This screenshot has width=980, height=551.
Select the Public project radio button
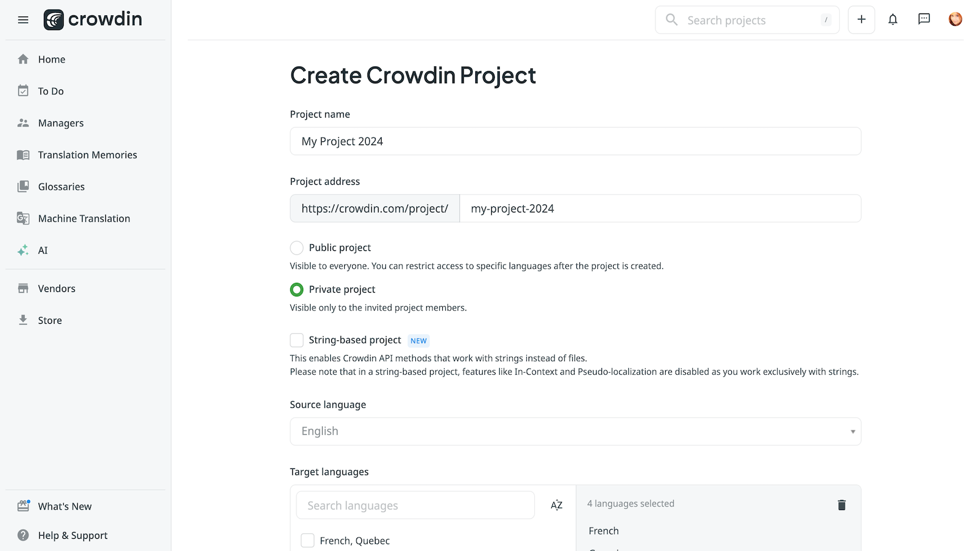(x=296, y=248)
